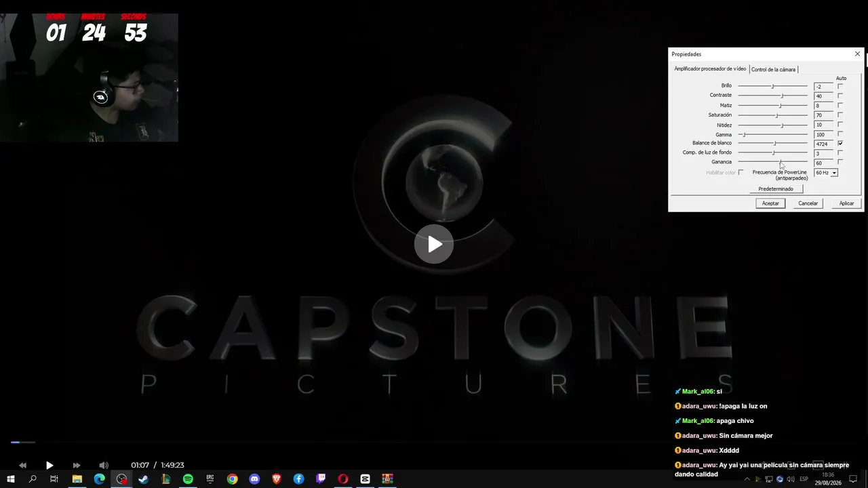868x488 pixels.
Task: Enable Auto for Ganancia
Action: 840,163
